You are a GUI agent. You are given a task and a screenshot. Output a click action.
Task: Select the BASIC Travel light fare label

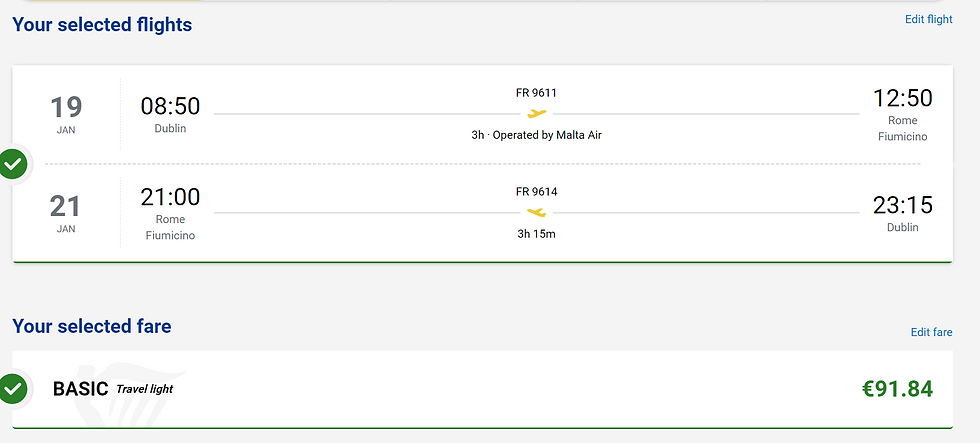point(112,389)
